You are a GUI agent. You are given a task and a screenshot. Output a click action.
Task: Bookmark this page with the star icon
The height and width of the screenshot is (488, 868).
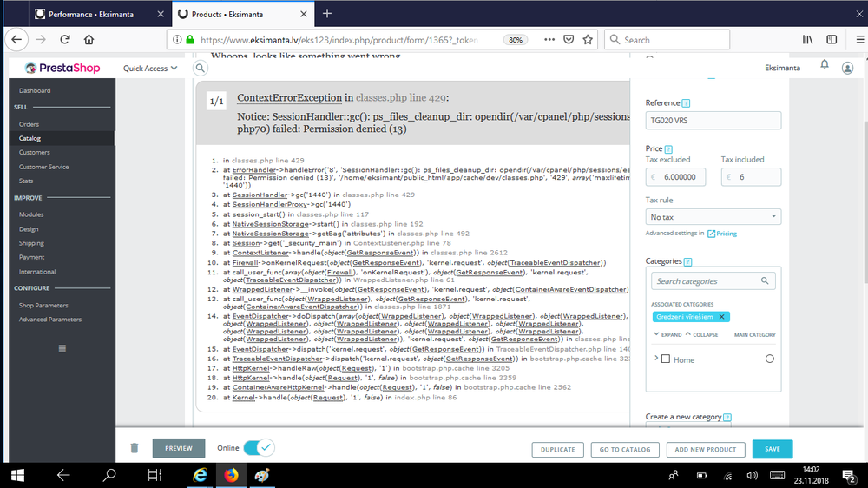point(588,39)
